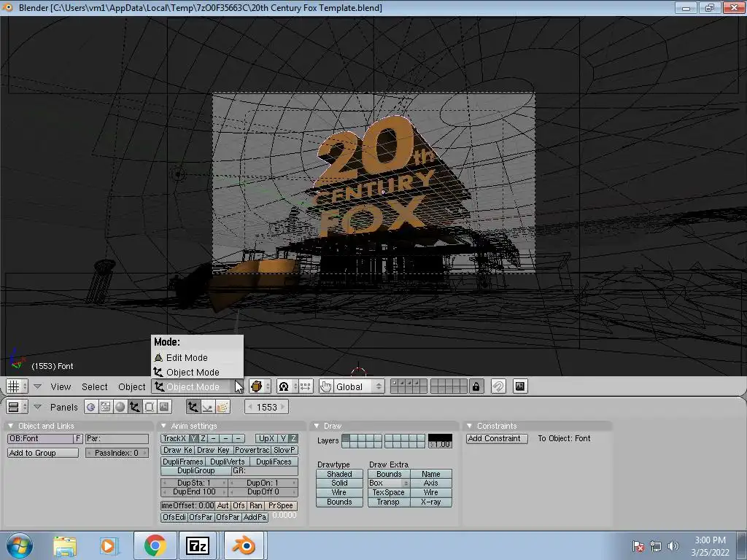Collapse the Panels header menus triangle
Screen dimensions: 747x560
click(x=38, y=407)
